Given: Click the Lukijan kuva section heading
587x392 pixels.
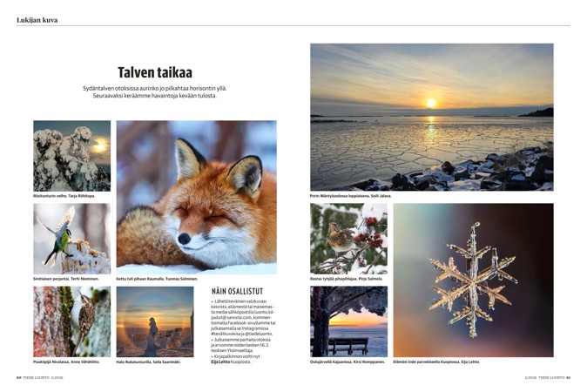Looking at the screenshot, I should 37,20.
